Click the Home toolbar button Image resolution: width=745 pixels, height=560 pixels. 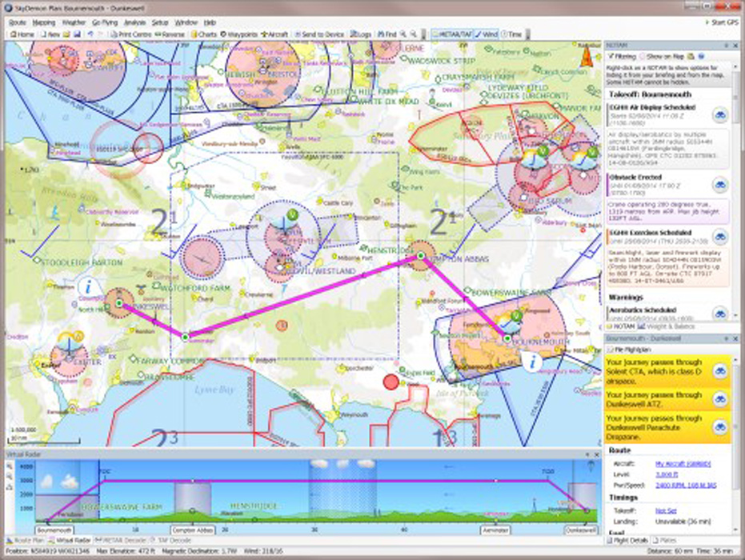22,34
